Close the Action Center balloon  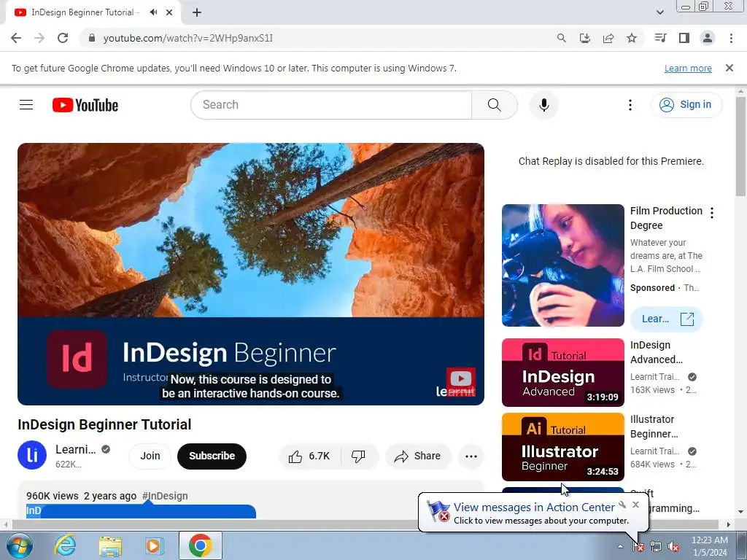tap(636, 505)
